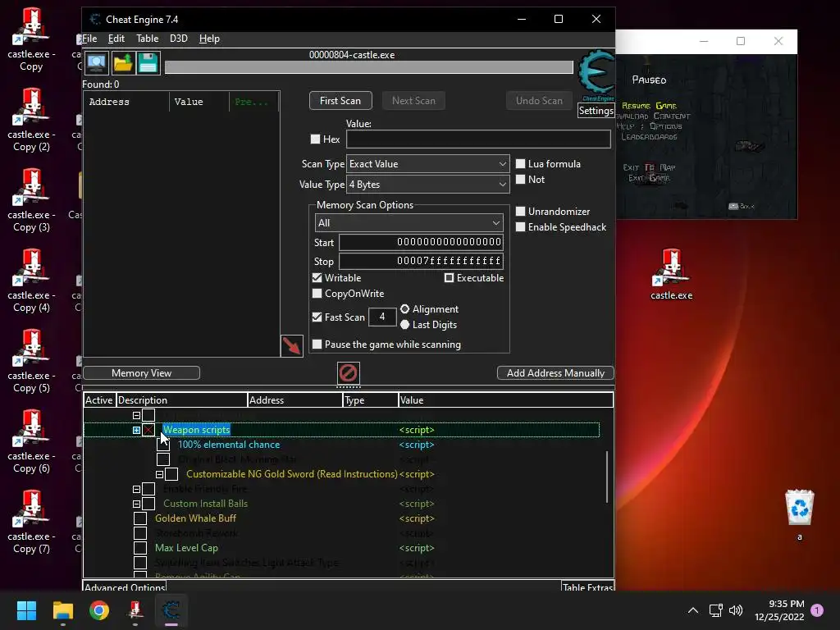
Task: Open Settings under the logo
Action: (596, 111)
